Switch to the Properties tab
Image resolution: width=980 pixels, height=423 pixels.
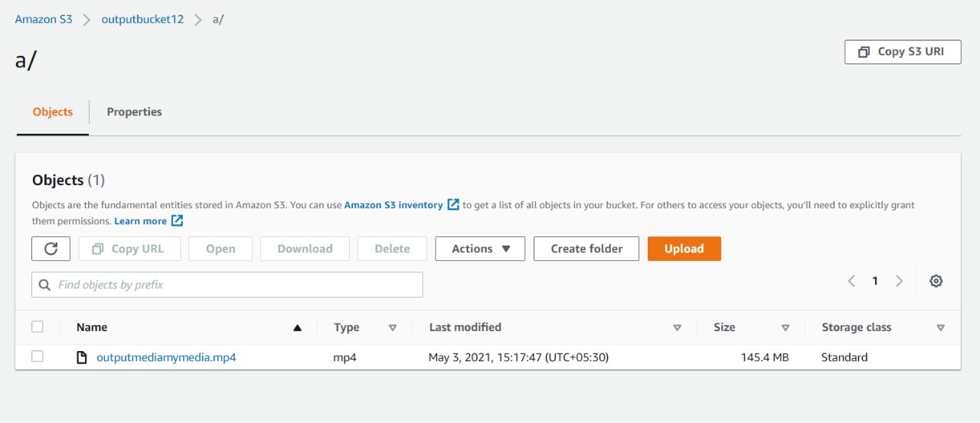point(134,112)
